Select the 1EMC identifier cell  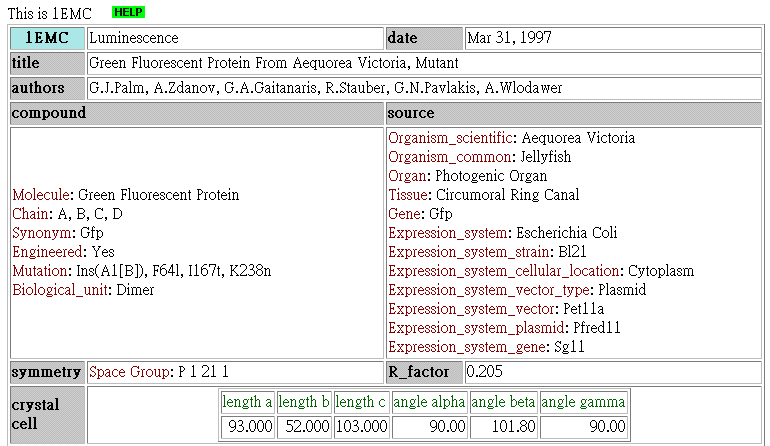(x=47, y=38)
